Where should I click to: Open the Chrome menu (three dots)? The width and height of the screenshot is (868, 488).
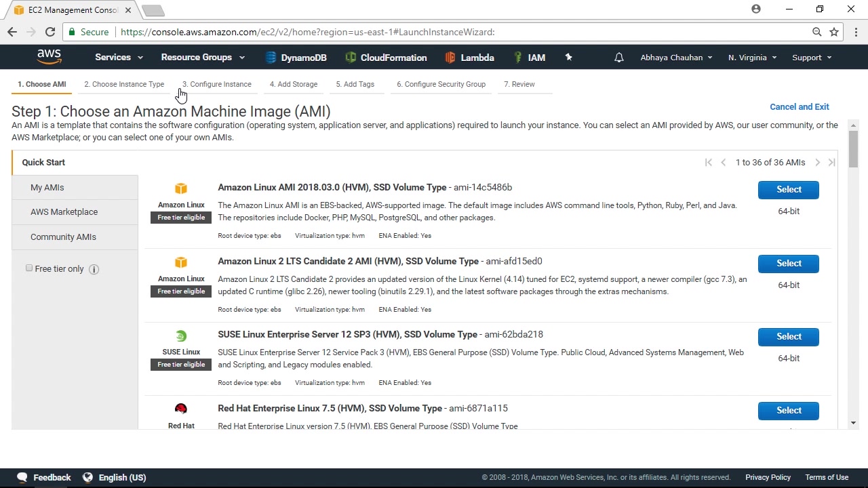tap(856, 32)
